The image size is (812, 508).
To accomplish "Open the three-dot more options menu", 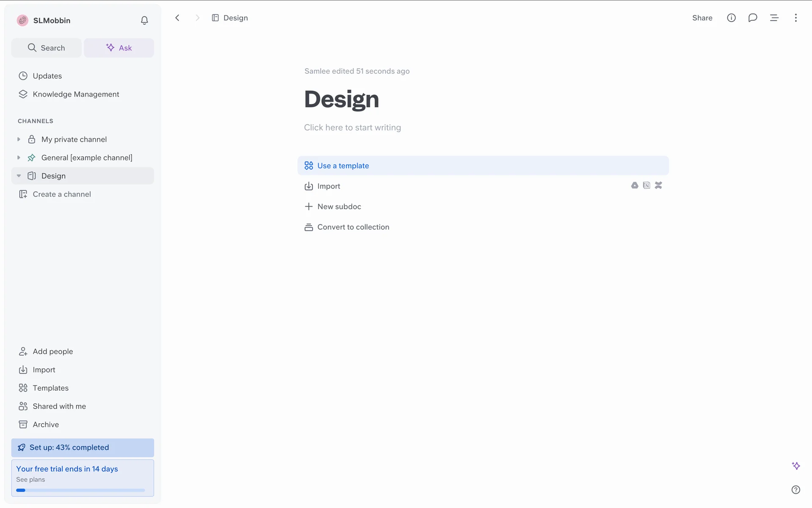I will (x=796, y=18).
